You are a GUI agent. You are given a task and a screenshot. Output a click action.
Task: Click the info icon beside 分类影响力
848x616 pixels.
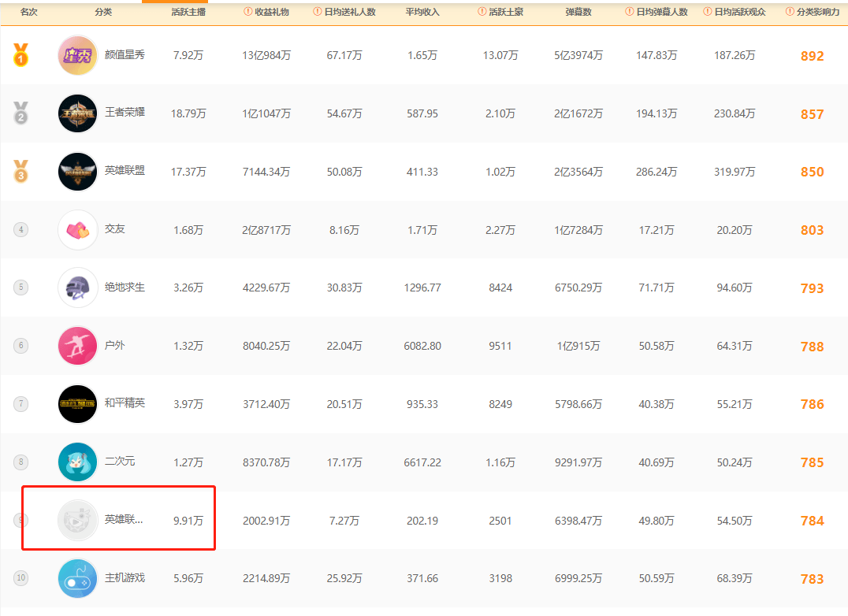pyautogui.click(x=790, y=11)
